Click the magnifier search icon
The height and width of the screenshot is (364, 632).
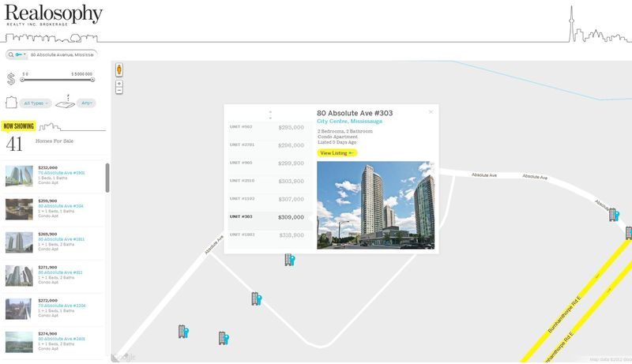point(11,54)
